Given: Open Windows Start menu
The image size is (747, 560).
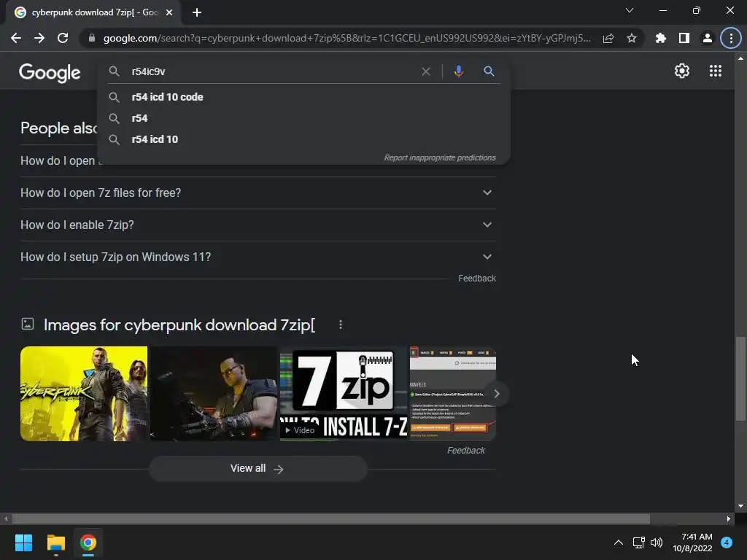Looking at the screenshot, I should 23,542.
